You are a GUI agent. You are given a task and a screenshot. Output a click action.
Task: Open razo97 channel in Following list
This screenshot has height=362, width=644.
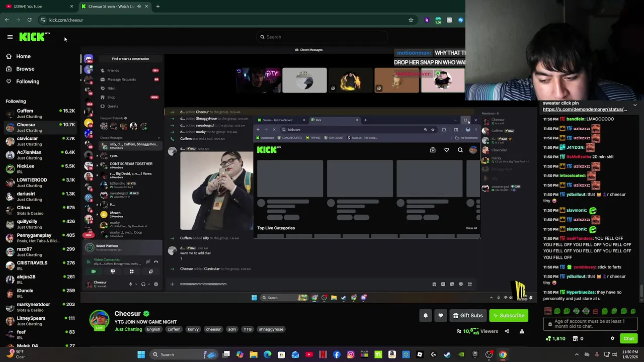click(40, 252)
